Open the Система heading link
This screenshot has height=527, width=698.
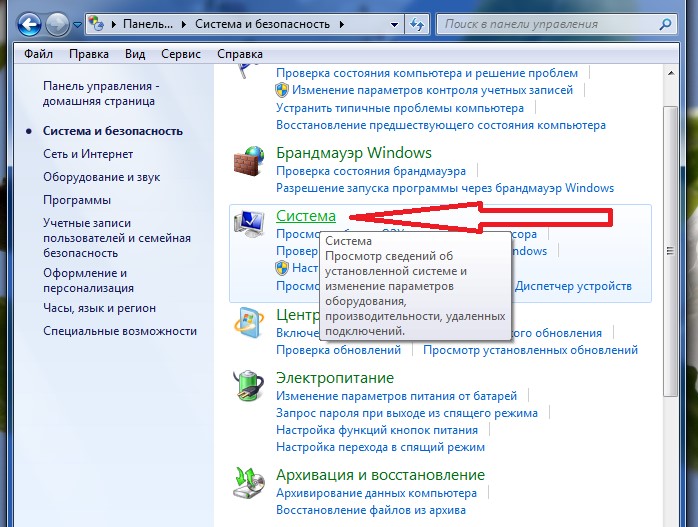(306, 216)
